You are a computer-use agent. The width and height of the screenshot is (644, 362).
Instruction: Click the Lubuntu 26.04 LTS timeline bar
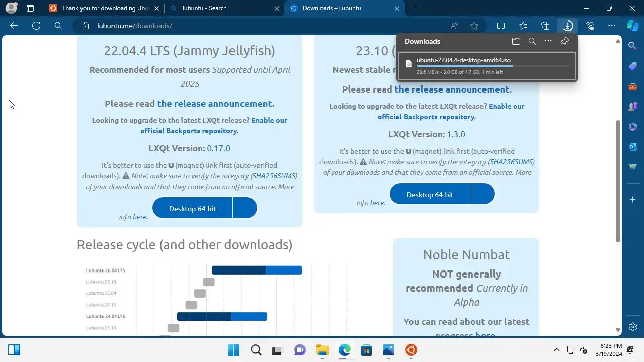click(257, 270)
